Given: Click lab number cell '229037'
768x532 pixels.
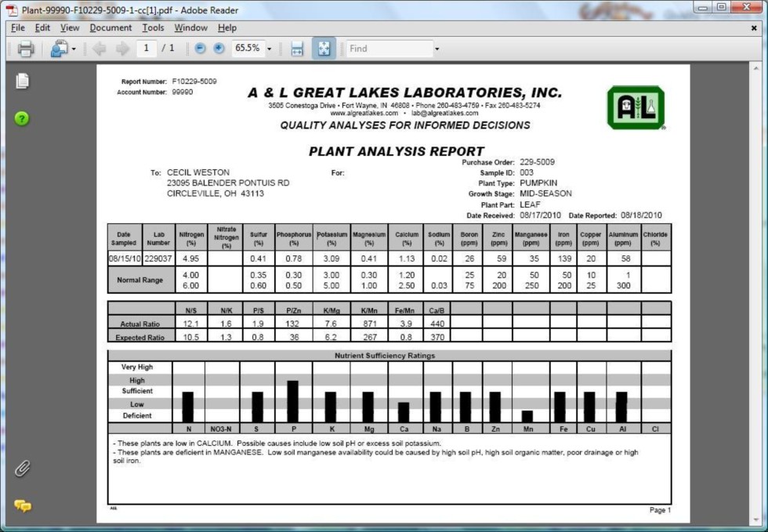Looking at the screenshot, I should pos(158,259).
